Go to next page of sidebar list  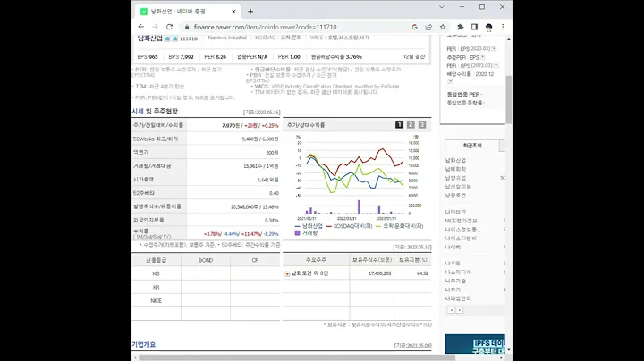click(460, 310)
